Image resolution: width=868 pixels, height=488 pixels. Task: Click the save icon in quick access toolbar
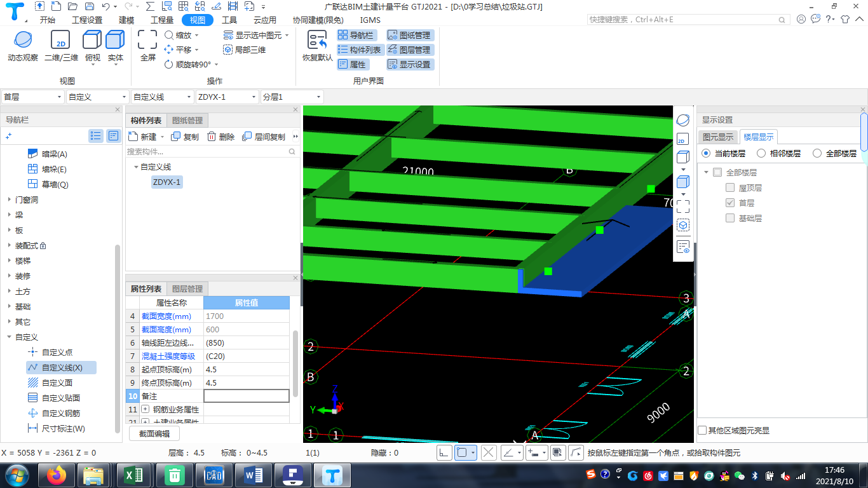pos(89,6)
